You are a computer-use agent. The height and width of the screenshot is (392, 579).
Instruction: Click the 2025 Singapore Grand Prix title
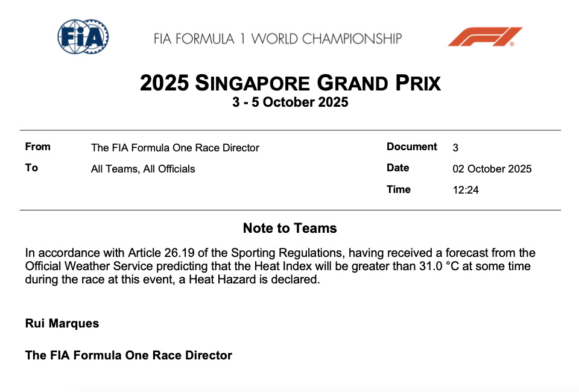pos(290,83)
